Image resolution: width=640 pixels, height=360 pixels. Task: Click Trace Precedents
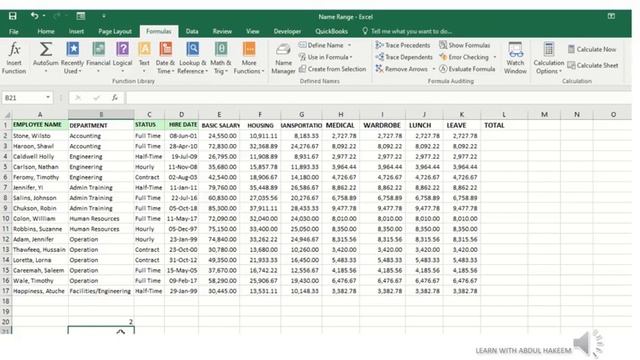pos(403,45)
